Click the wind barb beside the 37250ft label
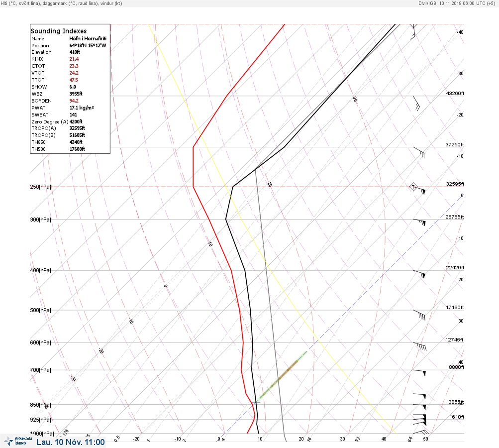 [x=419, y=152]
